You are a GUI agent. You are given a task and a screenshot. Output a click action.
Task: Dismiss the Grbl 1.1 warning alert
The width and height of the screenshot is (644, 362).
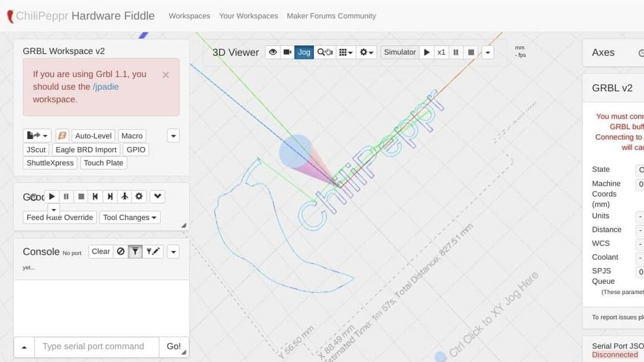pos(165,75)
